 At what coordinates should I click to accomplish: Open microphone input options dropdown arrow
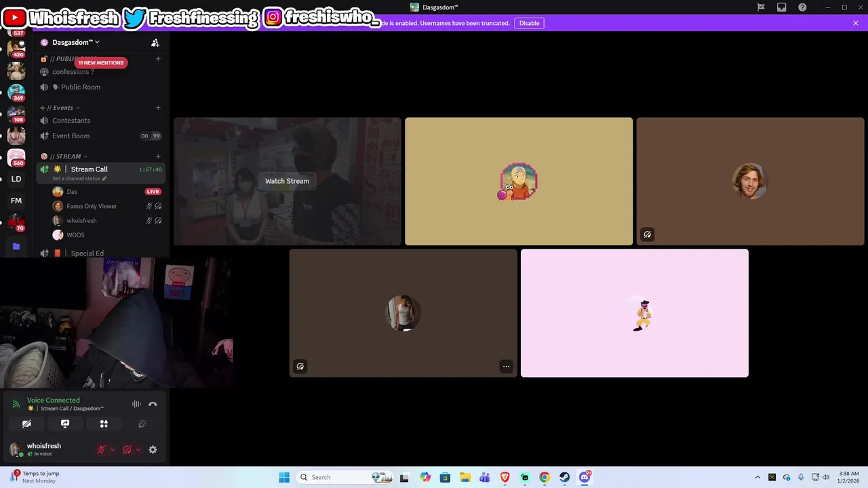113,449
